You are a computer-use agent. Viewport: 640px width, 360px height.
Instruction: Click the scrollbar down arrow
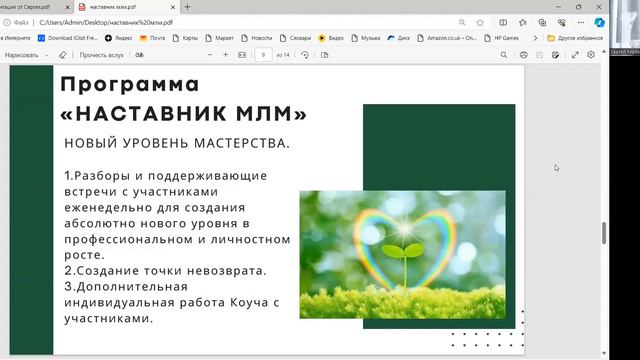[x=604, y=353]
